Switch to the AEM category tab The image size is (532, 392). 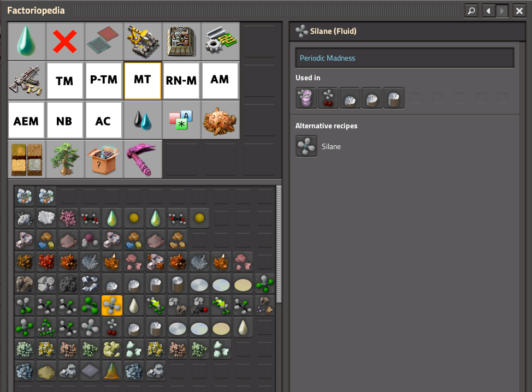coord(26,120)
